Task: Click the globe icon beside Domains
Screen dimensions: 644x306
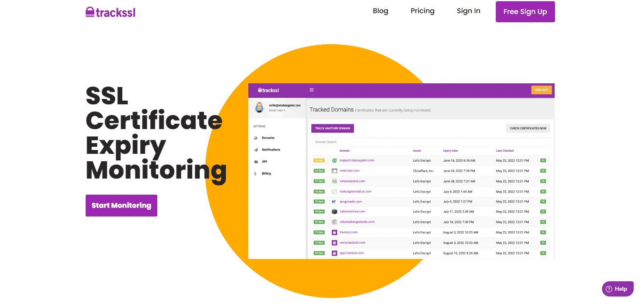Action: tap(256, 138)
